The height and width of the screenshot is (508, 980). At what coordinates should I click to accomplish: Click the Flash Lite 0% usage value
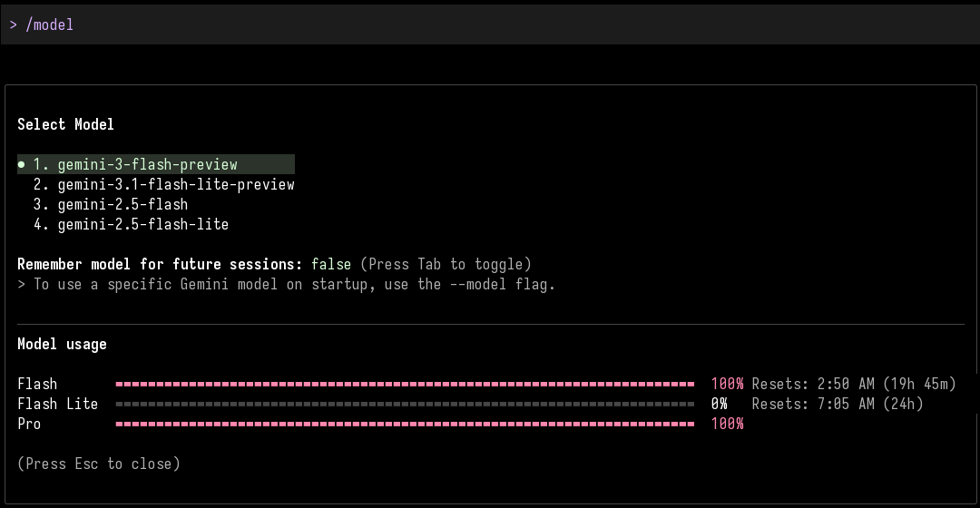pyautogui.click(x=720, y=405)
